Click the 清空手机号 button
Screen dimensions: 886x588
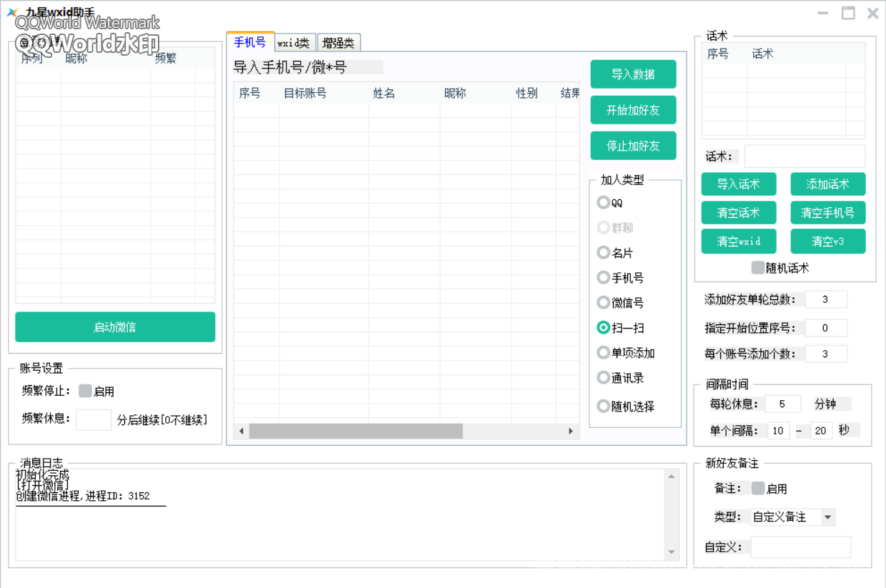tap(828, 213)
